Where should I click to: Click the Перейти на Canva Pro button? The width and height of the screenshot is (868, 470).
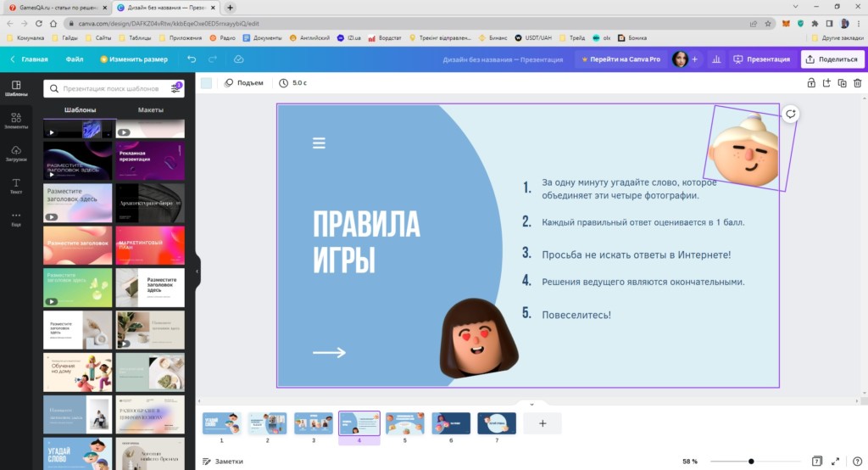620,59
